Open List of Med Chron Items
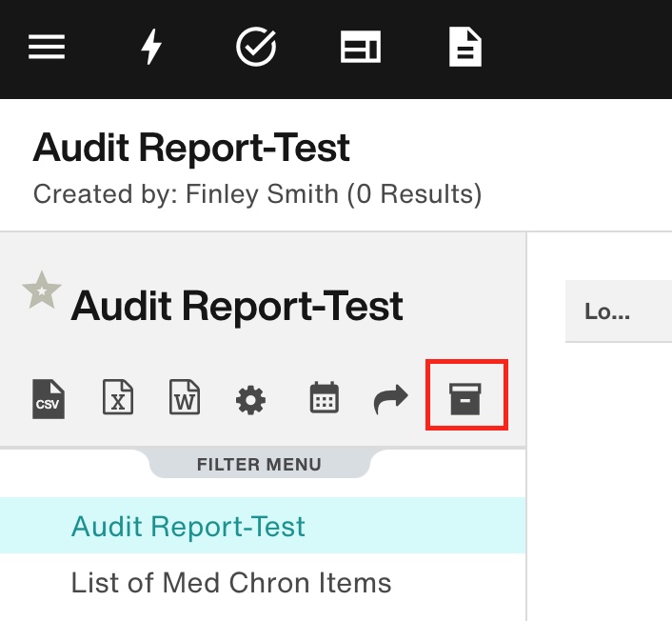672x621 pixels. 231,582
